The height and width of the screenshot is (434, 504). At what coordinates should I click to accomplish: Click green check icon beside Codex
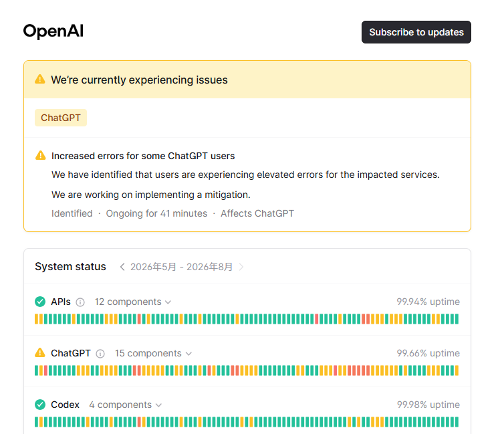tap(40, 405)
